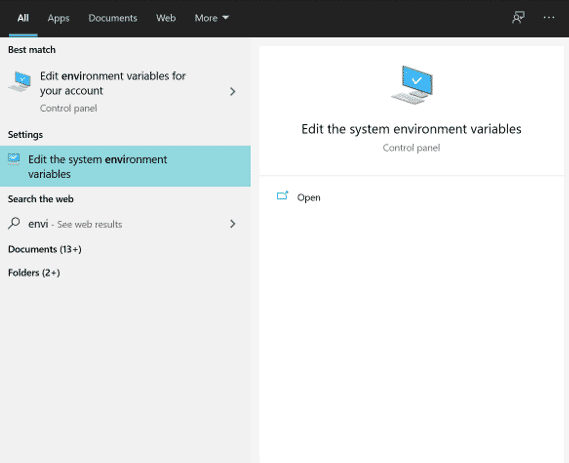Expand arrow for Edit environment variables for your account
Viewport: 569px width, 463px height.
[233, 91]
